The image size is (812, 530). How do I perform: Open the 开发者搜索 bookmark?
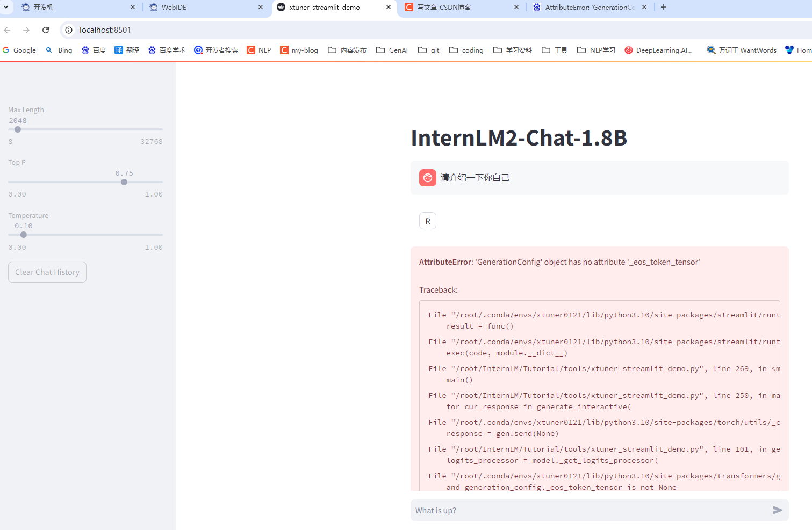216,50
